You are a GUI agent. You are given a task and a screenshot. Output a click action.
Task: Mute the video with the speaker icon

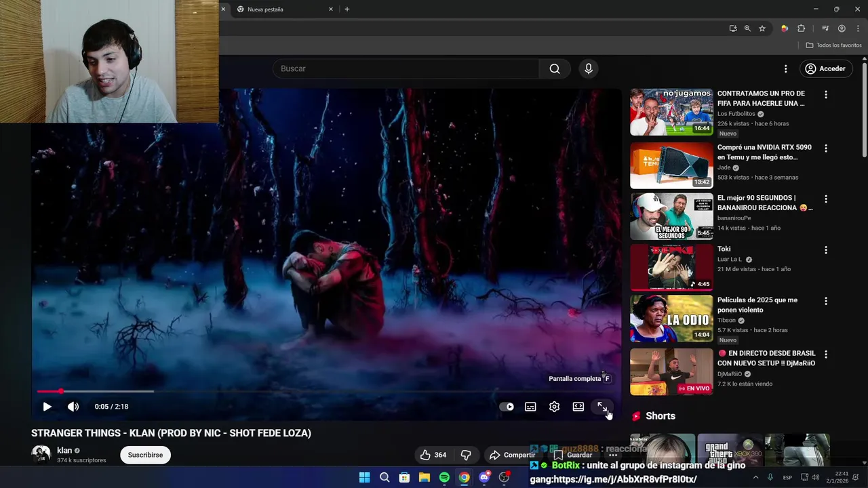73,407
